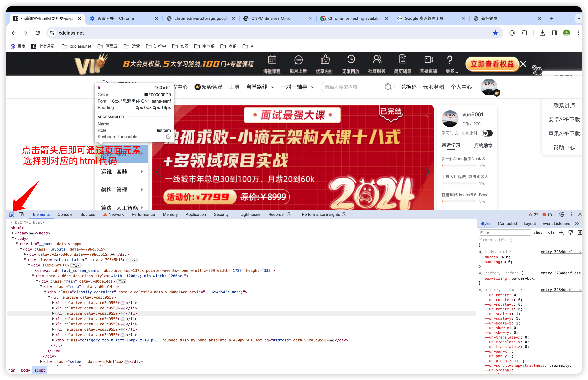Click the search magnifier icon in the site search
588x380 pixels.
pyautogui.click(x=388, y=87)
